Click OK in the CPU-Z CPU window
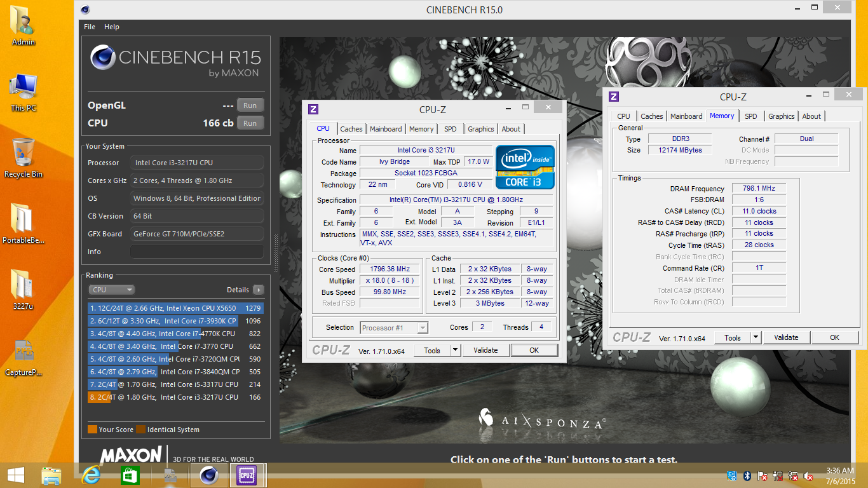Image resolution: width=868 pixels, height=488 pixels. tap(534, 350)
